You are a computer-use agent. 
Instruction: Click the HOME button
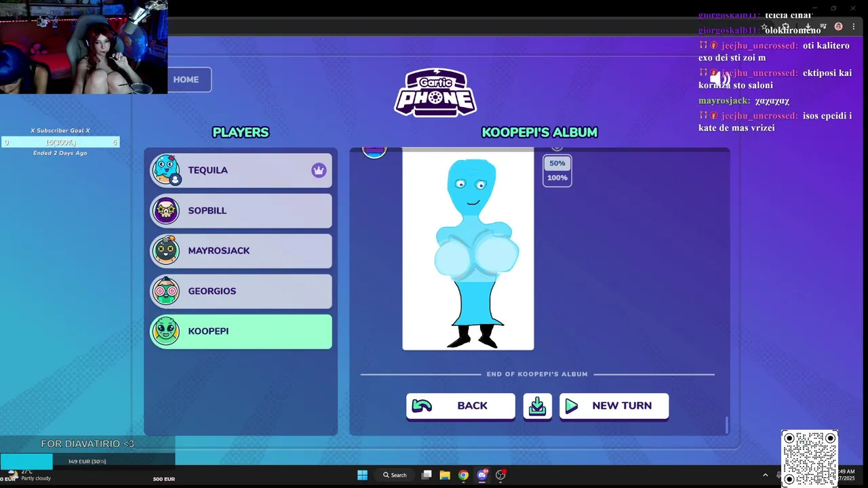click(x=189, y=79)
